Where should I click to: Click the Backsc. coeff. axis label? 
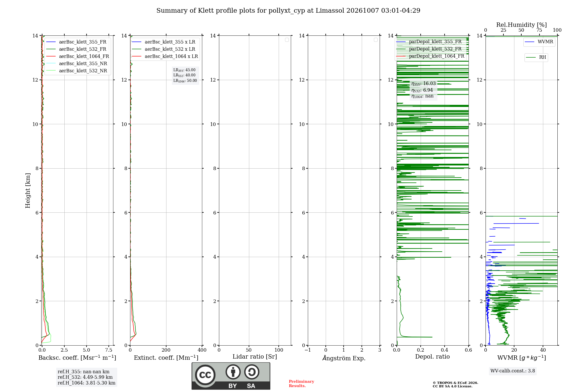[77, 358]
